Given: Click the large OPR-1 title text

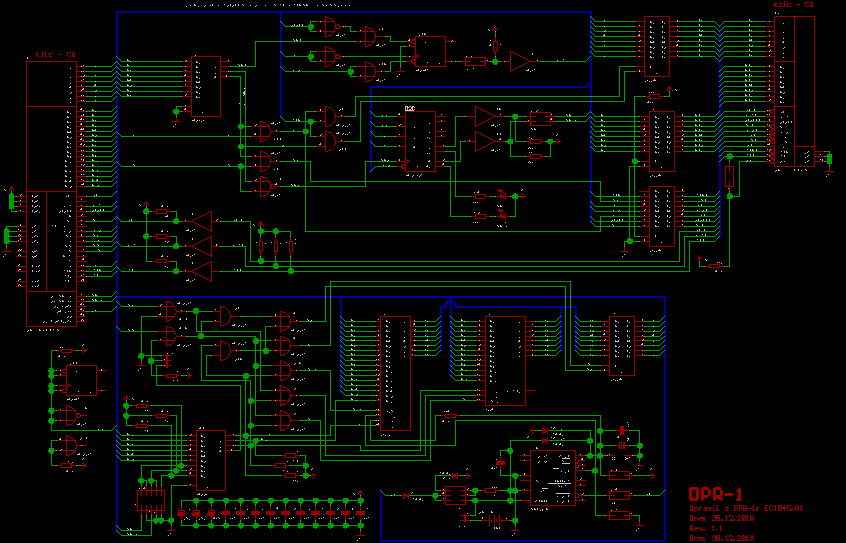Looking at the screenshot, I should tap(715, 495).
